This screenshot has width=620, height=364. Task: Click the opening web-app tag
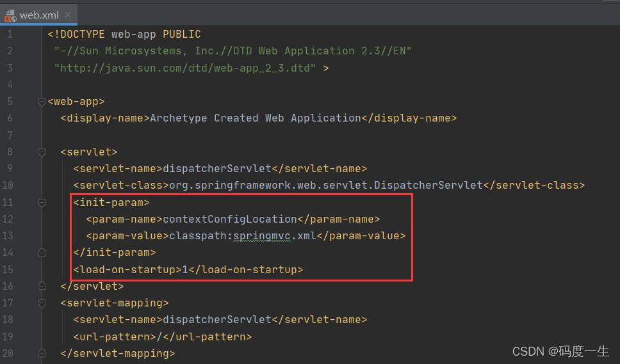(x=76, y=102)
